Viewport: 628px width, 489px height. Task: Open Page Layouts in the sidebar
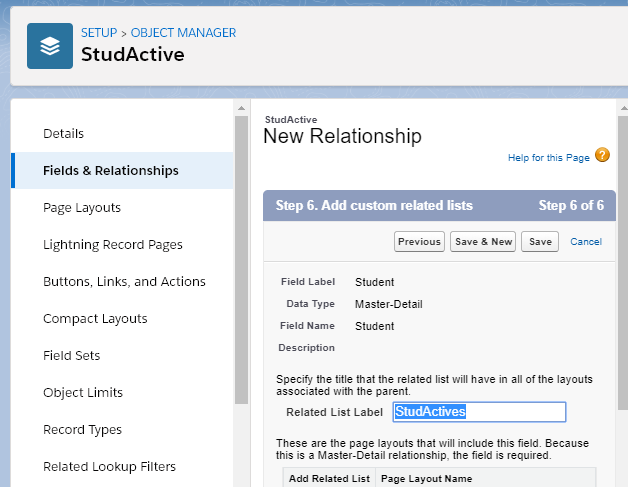point(82,207)
